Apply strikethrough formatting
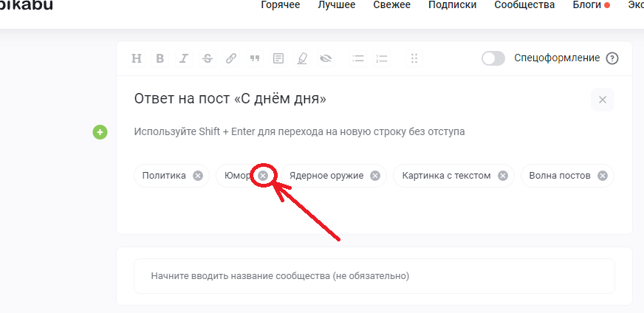Viewport: 644px width, 313px height. point(207,59)
